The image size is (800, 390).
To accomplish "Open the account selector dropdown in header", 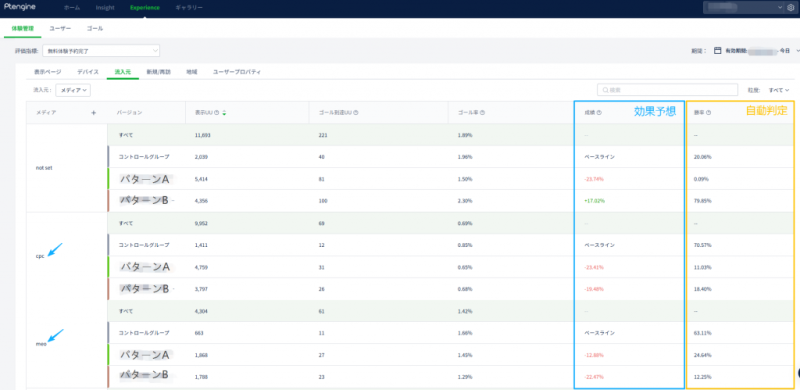I will (x=743, y=7).
